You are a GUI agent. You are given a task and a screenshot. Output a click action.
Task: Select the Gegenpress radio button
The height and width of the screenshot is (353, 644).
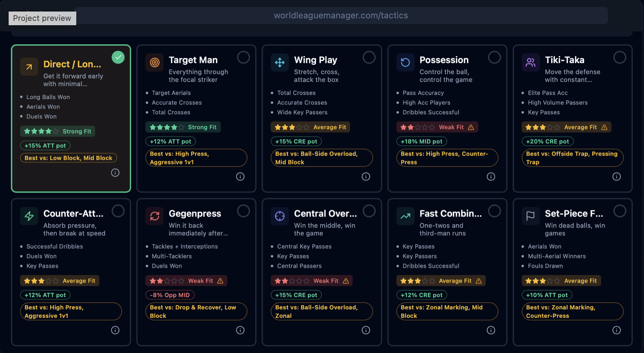coord(243,211)
